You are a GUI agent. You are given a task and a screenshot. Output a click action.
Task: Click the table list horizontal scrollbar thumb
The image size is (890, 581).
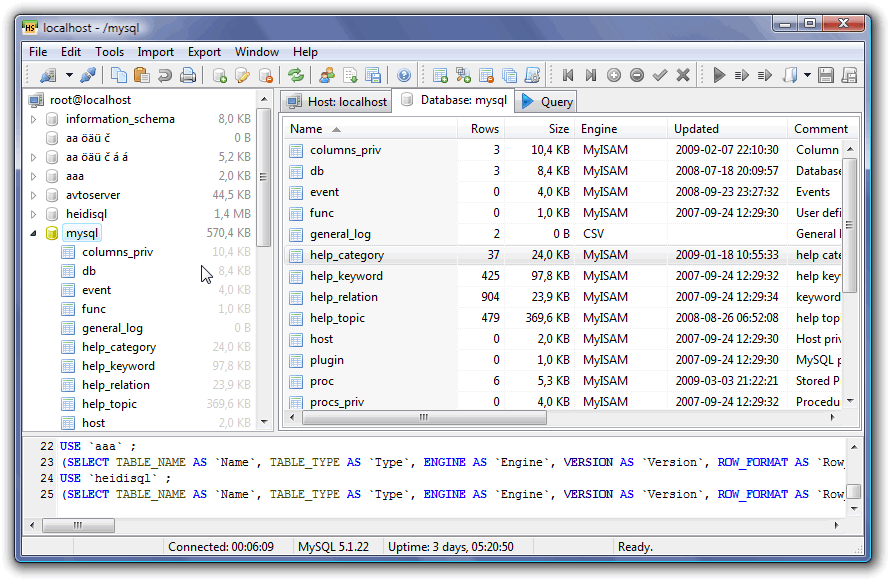point(423,418)
